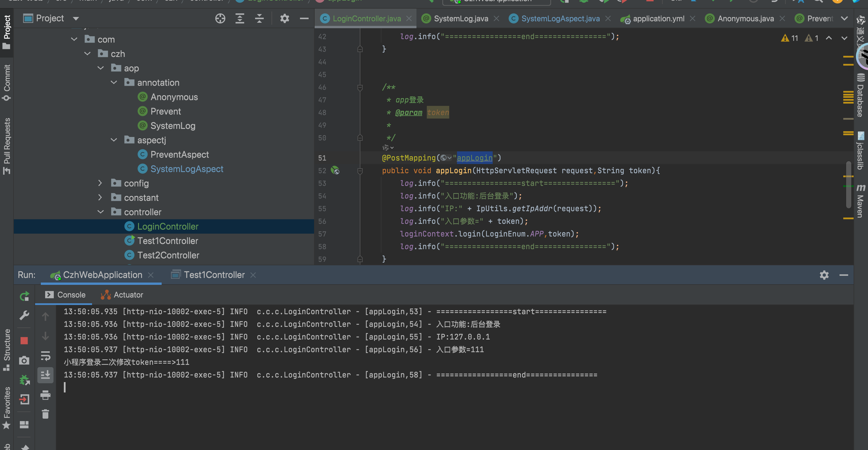Jump down the stack trace arrow
This screenshot has width=868, height=450.
[x=45, y=336]
